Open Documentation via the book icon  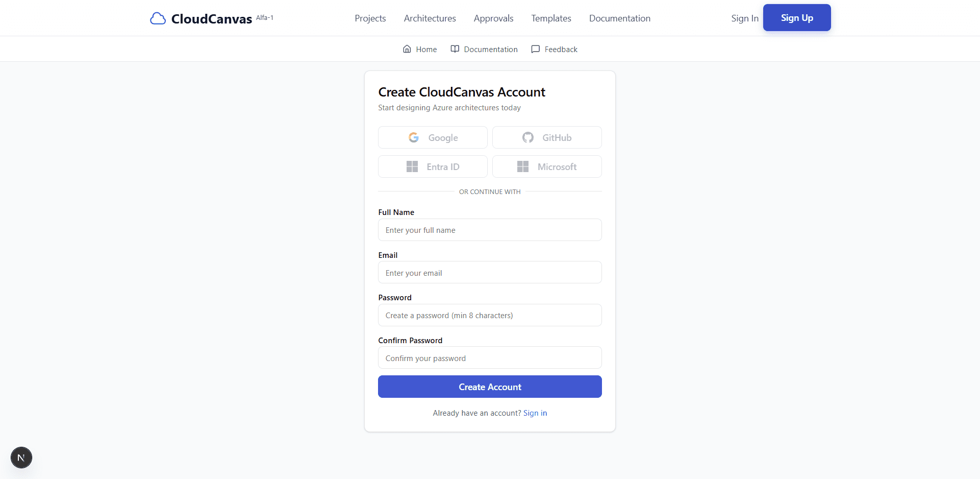[455, 49]
